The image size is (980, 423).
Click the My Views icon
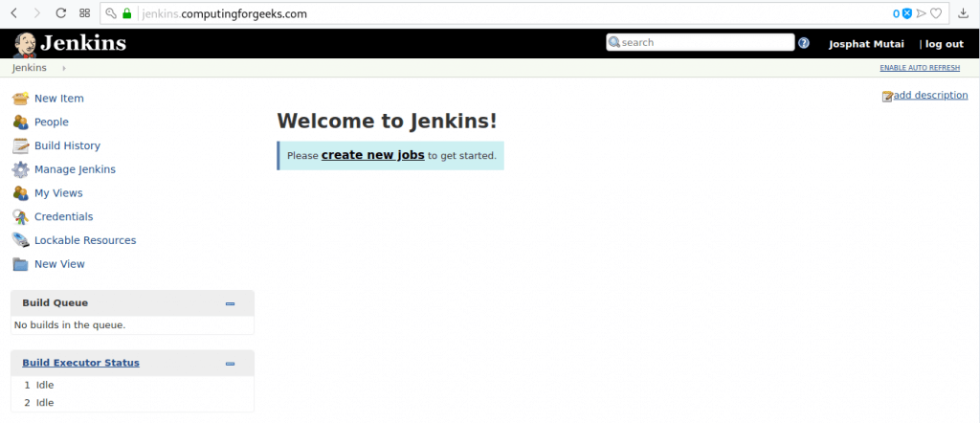click(21, 193)
